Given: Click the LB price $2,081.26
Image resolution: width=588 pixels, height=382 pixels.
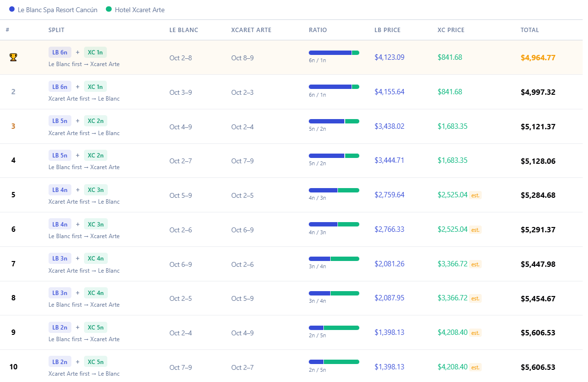Looking at the screenshot, I should (389, 264).
